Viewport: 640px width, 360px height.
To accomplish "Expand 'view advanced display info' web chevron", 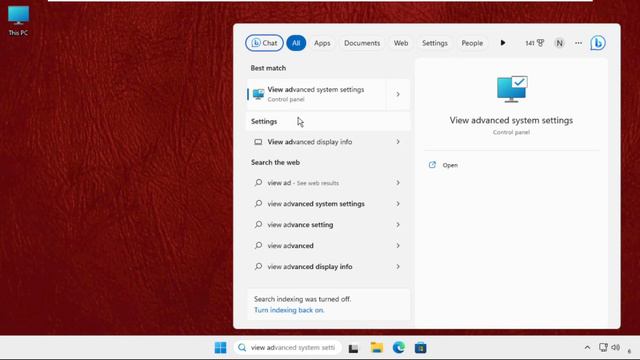I will coord(398,267).
